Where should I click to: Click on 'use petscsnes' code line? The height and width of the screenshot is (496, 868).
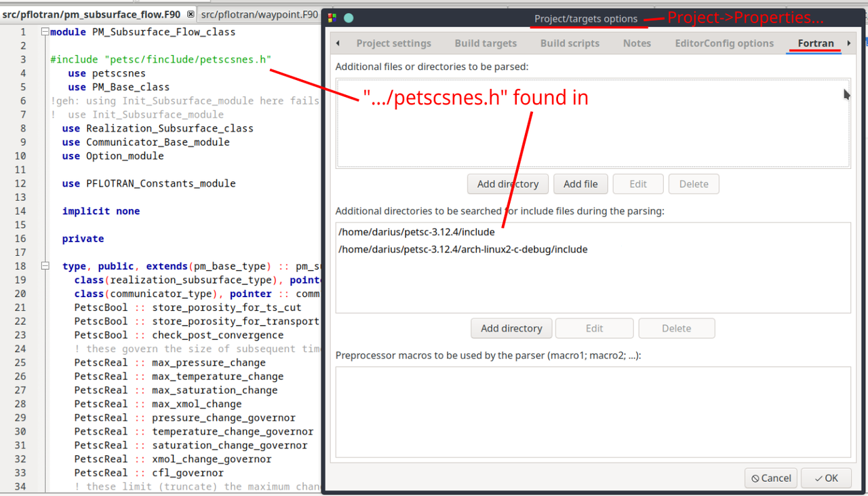click(x=106, y=73)
